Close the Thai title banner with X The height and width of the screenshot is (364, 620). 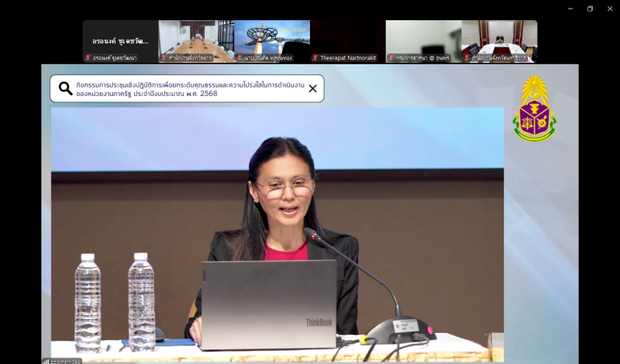tap(312, 88)
